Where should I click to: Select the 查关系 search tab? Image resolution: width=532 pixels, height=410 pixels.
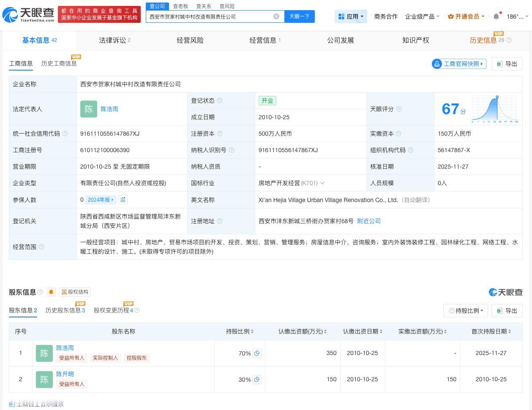[204, 6]
